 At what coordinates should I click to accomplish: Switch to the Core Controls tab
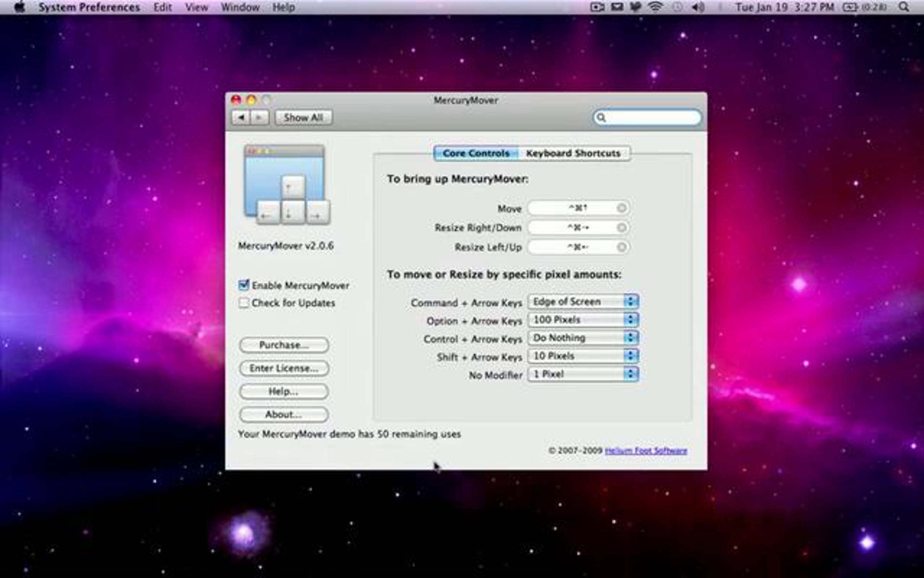tap(476, 153)
